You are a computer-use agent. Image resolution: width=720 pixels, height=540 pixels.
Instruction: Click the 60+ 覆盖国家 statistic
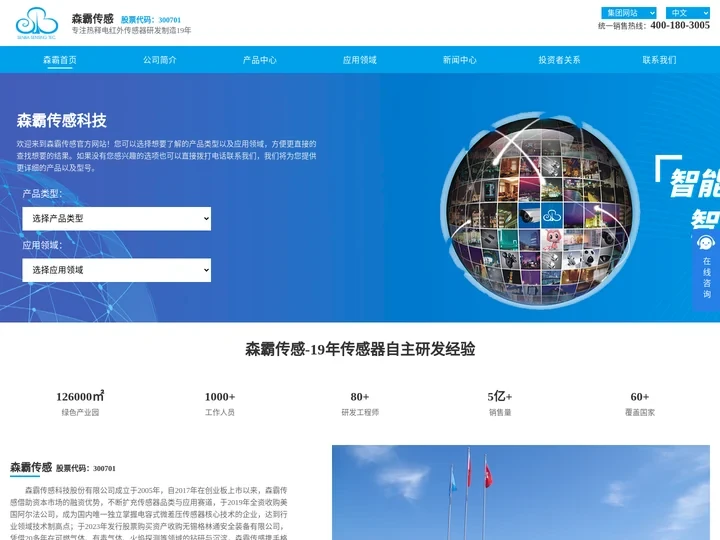pos(640,403)
